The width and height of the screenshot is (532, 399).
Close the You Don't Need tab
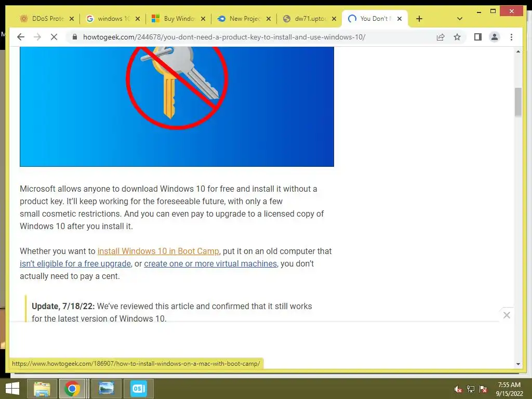[x=400, y=19]
